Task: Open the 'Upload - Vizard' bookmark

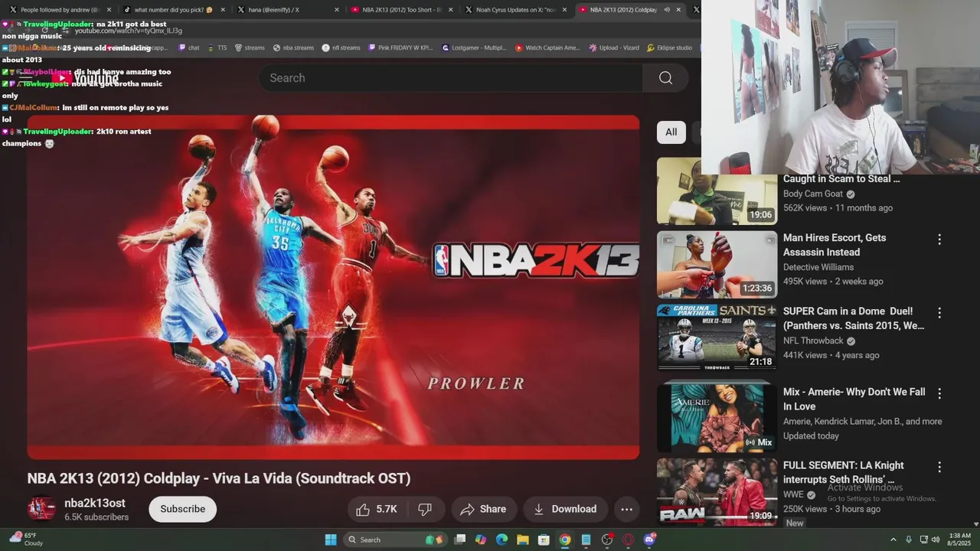Action: [x=613, y=47]
